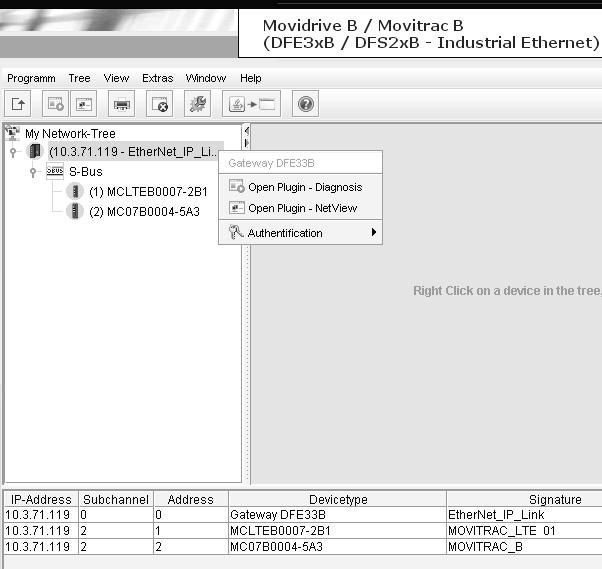Click the Address column header
This screenshot has width=602, height=569.
[191, 499]
